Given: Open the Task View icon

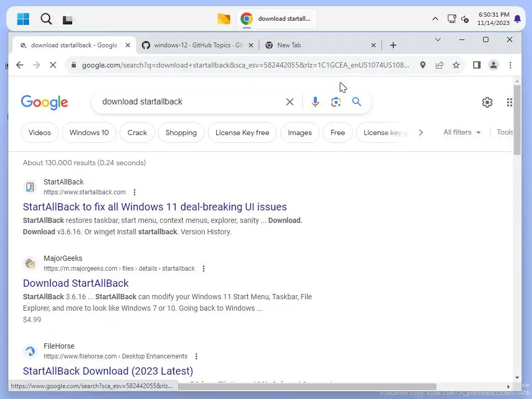Looking at the screenshot, I should [x=68, y=19].
